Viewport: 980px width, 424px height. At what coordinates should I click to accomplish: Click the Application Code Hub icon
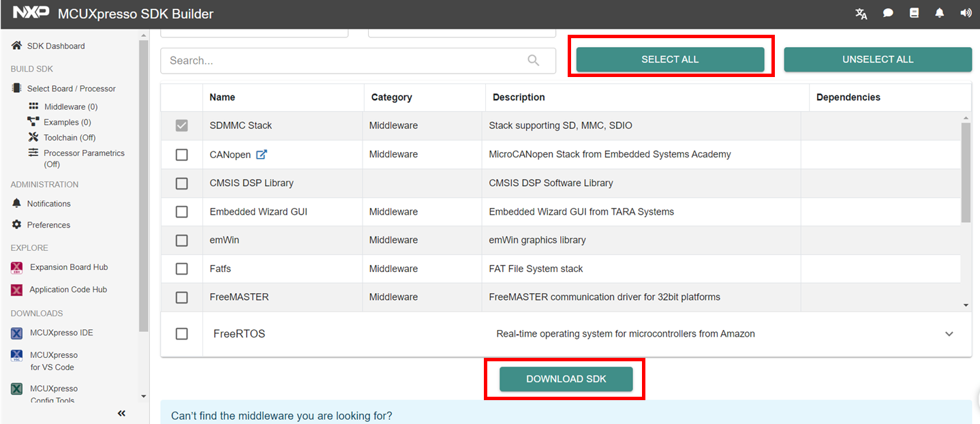16,290
